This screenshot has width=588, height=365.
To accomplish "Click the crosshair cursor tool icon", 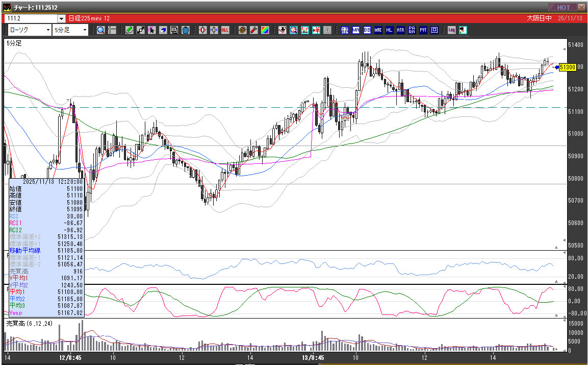I will pyautogui.click(x=112, y=30).
